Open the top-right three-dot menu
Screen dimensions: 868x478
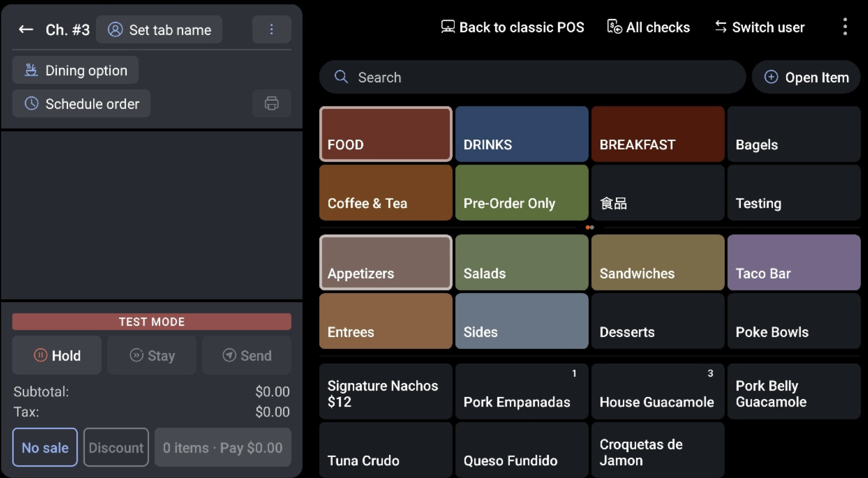[845, 27]
